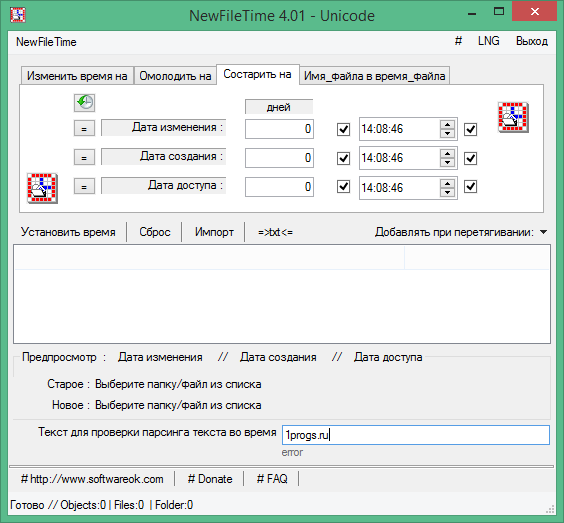Click the resize grip in the bottom-right corner
Screen dimensions: 564x523
(550, 509)
